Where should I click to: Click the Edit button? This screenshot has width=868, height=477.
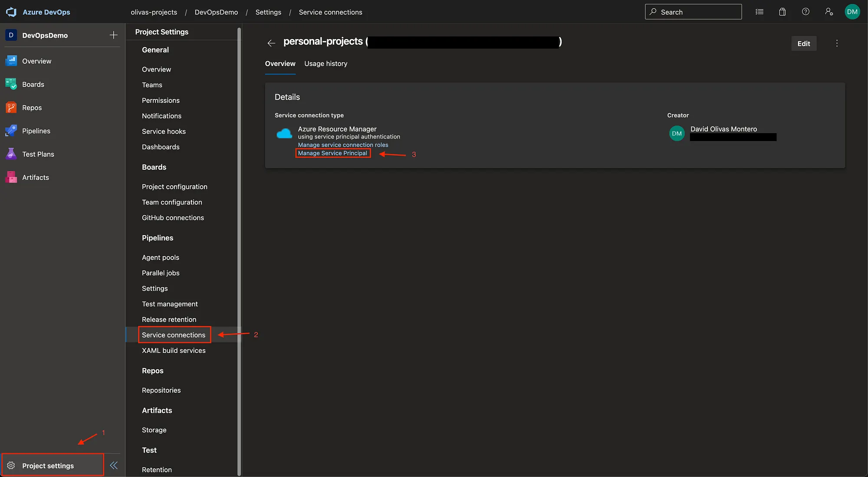coord(804,43)
